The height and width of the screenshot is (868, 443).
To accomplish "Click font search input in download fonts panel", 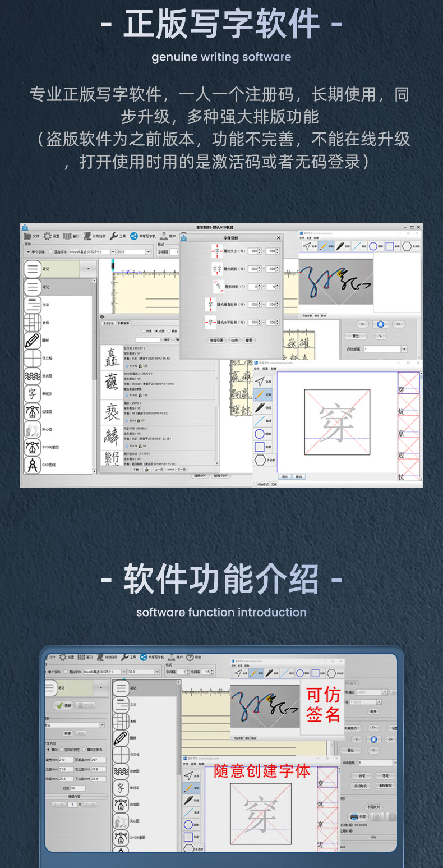I will point(147,339).
